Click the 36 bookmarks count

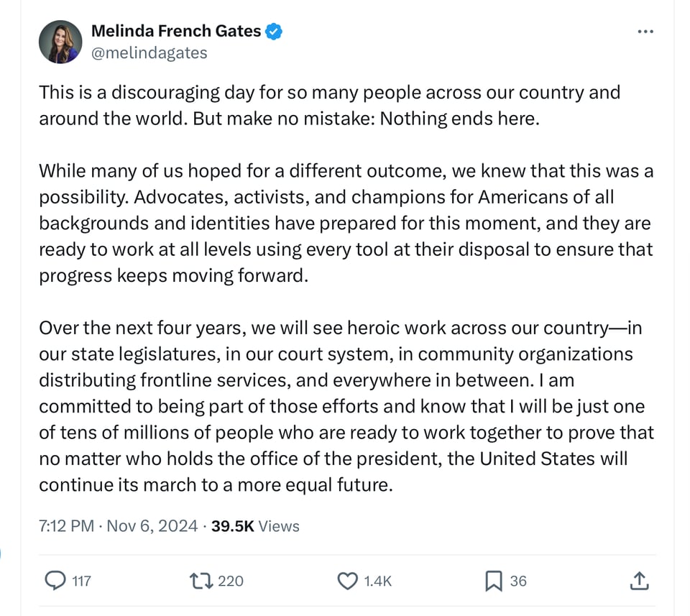point(518,581)
